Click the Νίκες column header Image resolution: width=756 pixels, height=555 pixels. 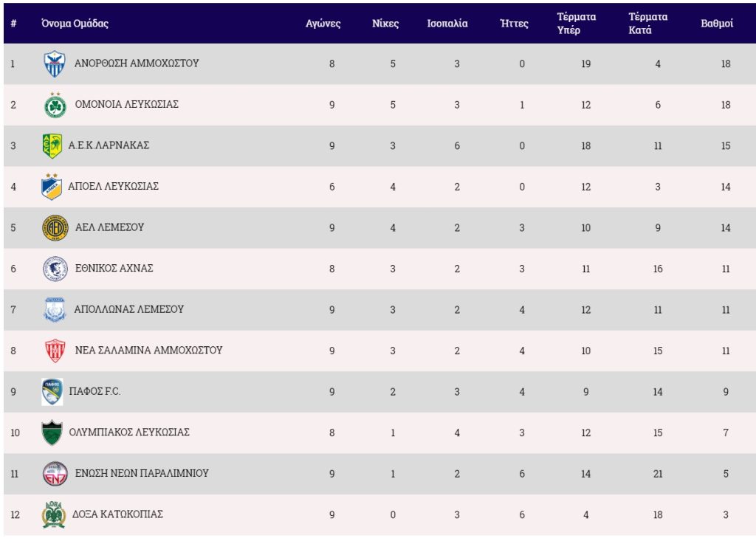(385, 24)
